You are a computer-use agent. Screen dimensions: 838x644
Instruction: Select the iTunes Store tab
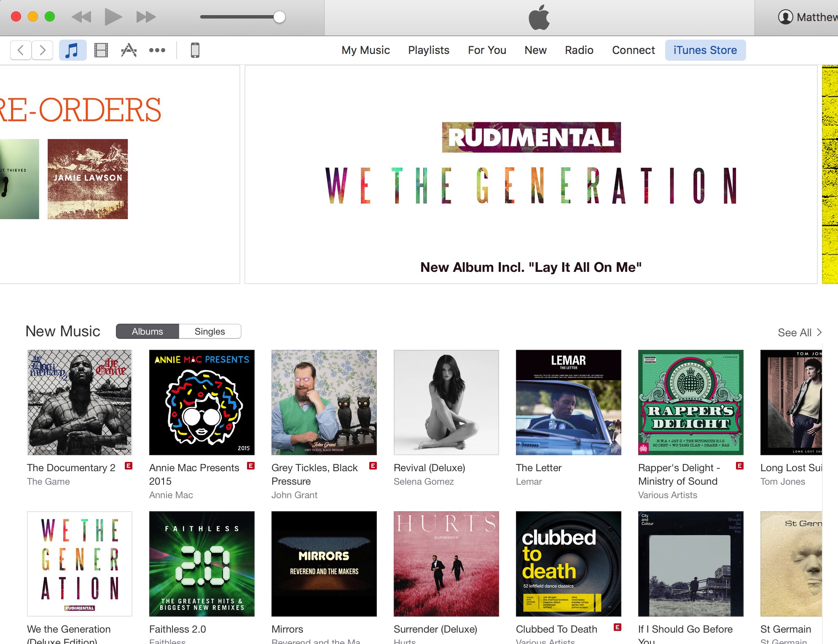click(x=705, y=50)
